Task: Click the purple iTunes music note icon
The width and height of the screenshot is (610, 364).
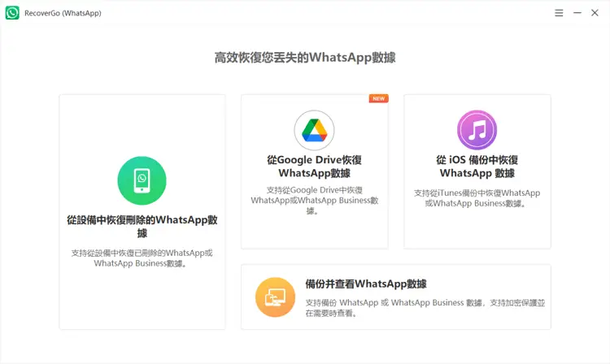Action: click(x=477, y=130)
